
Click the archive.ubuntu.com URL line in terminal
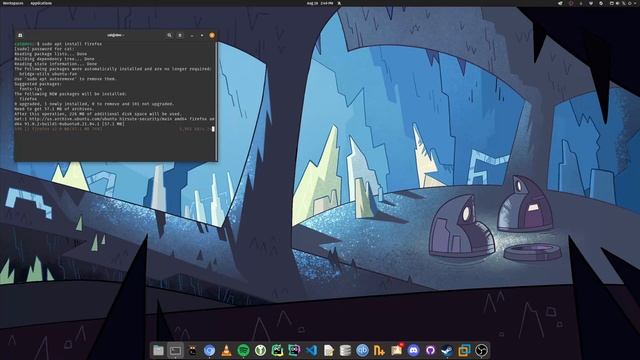pos(114,119)
